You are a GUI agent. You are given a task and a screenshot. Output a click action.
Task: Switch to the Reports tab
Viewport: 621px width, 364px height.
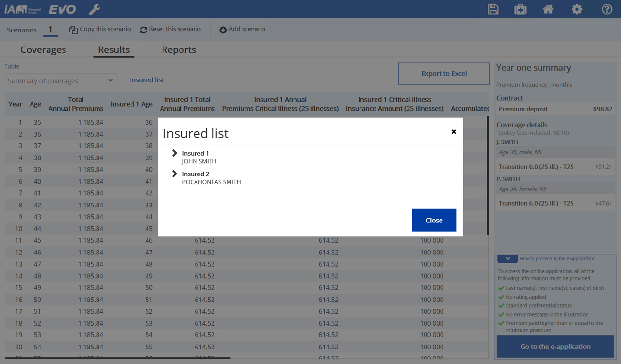point(179,49)
